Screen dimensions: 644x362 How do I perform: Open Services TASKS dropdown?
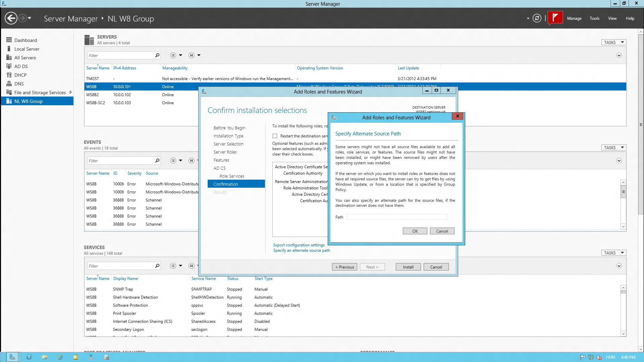click(x=613, y=253)
